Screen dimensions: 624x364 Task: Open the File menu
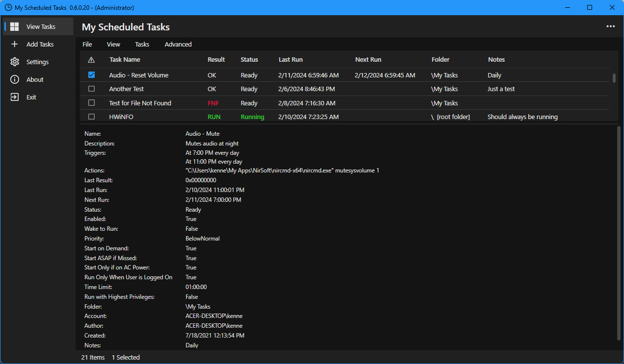click(x=87, y=44)
